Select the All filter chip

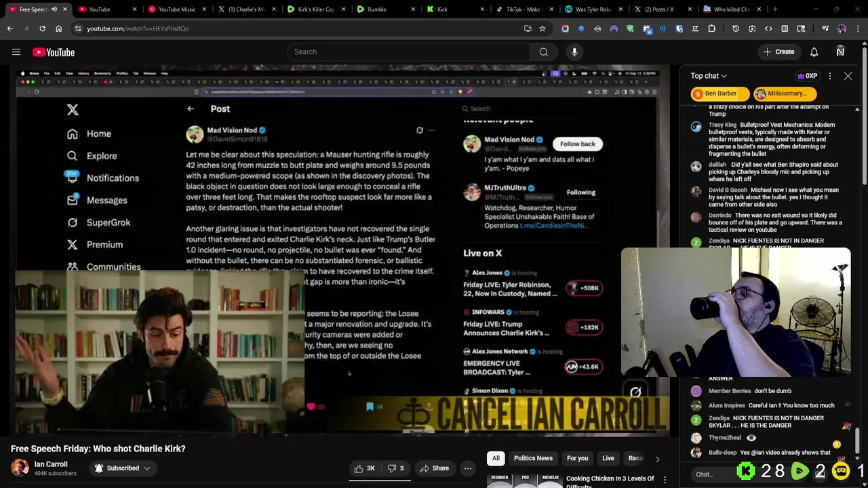496,458
